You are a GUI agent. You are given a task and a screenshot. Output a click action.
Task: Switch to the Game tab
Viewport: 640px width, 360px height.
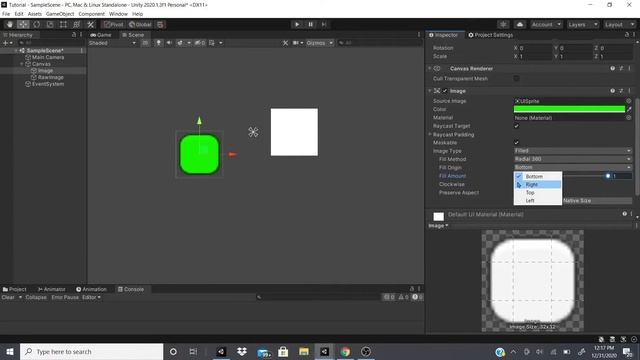[101, 35]
